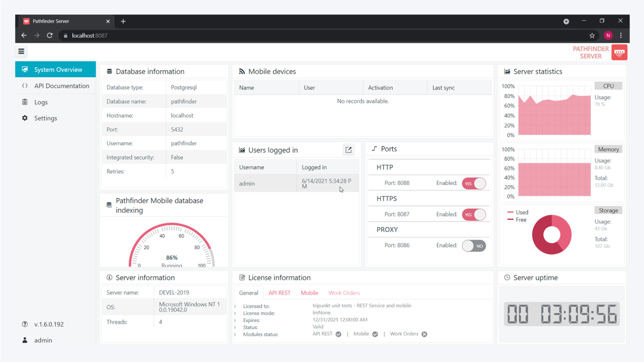Click the Logs clipboard icon
644x362 pixels.
[x=25, y=102]
